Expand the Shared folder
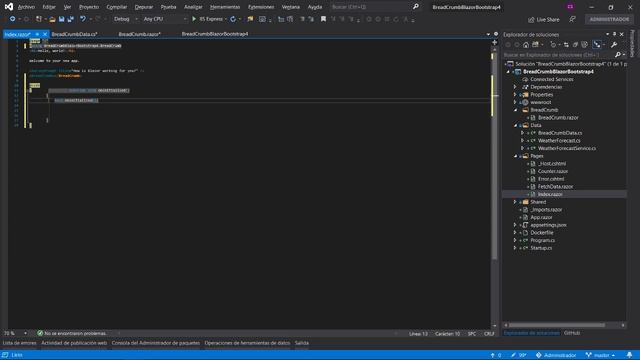Image resolution: width=640 pixels, height=360 pixels. (515, 202)
